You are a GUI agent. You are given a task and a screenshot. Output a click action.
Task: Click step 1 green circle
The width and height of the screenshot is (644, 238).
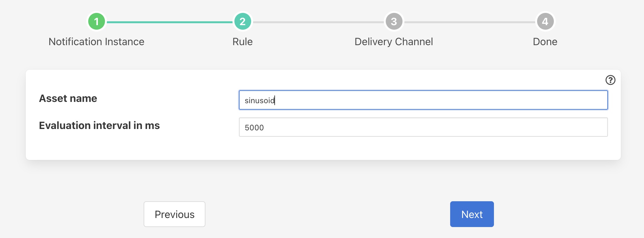(96, 22)
